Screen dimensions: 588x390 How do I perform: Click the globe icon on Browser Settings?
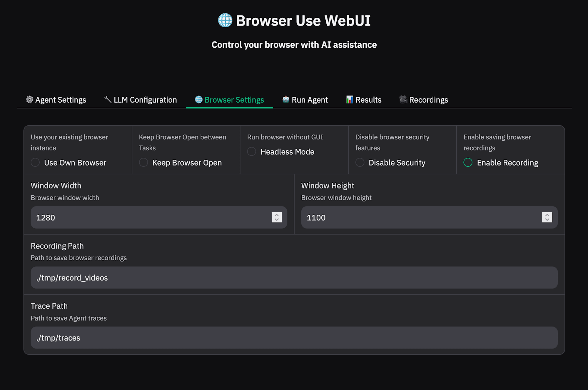199,99
